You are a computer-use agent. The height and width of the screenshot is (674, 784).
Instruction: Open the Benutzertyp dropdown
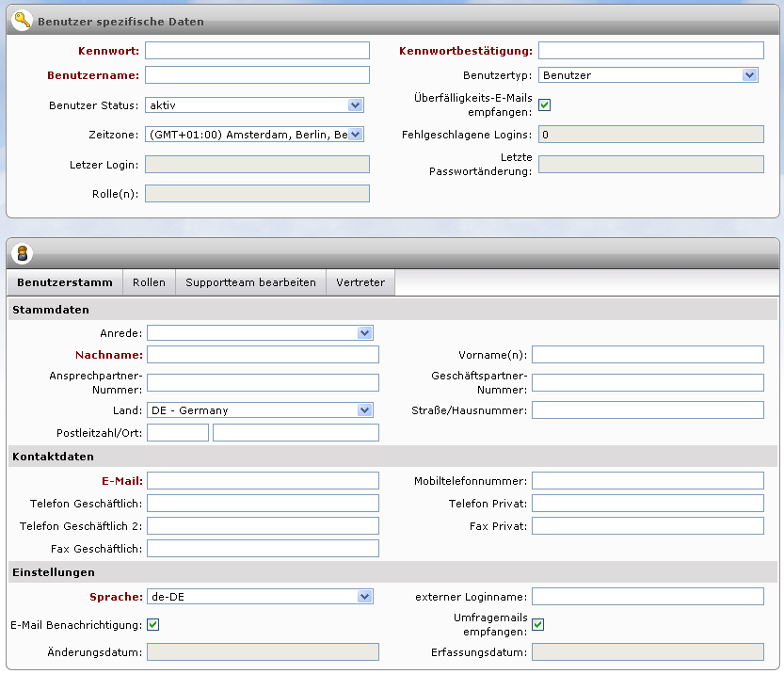pos(648,75)
